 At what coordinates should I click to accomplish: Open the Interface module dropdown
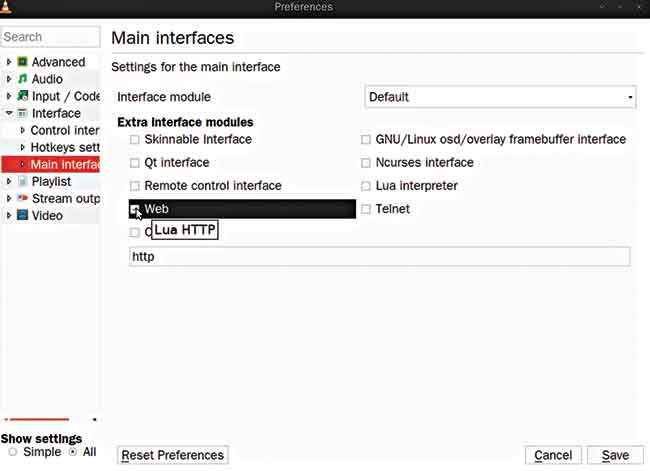coord(500,97)
